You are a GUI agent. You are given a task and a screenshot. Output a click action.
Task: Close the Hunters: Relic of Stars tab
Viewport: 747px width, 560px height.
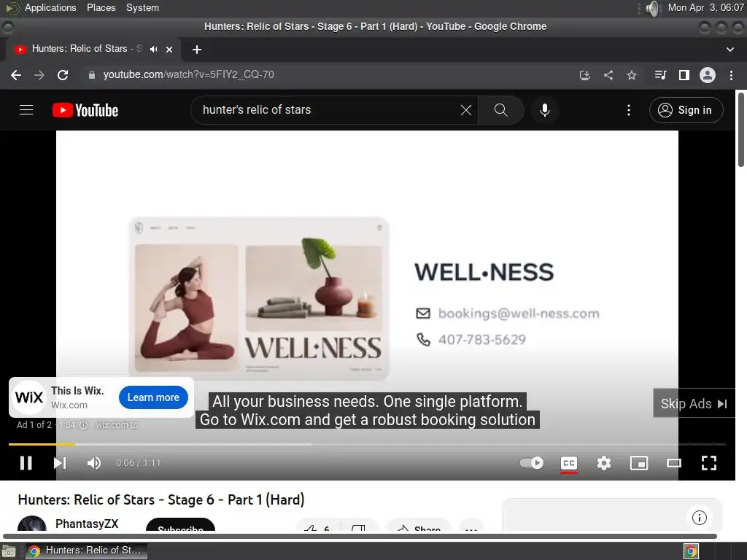(x=169, y=49)
